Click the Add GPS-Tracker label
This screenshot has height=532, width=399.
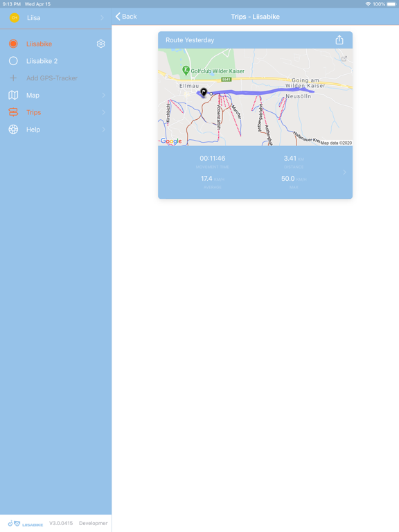coord(52,78)
